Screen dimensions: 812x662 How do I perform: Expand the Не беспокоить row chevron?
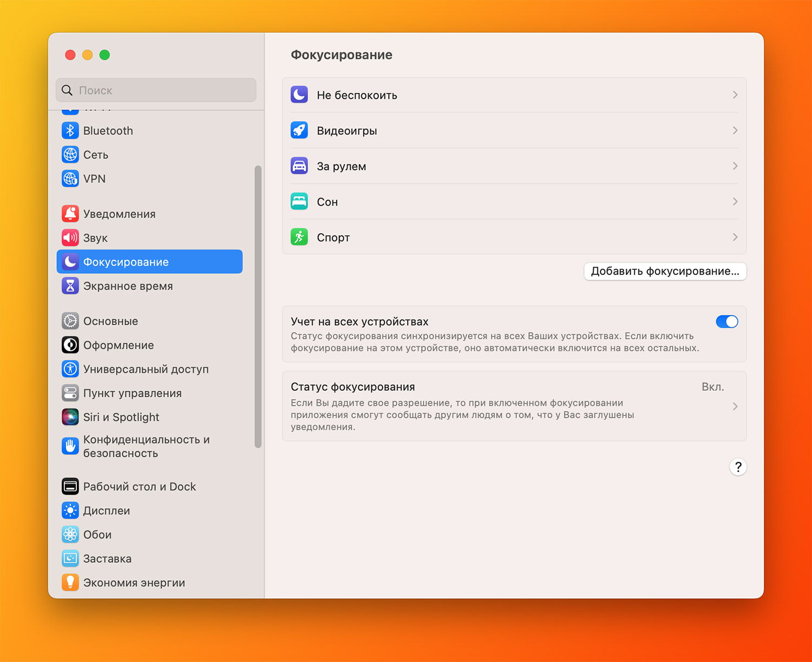point(735,95)
